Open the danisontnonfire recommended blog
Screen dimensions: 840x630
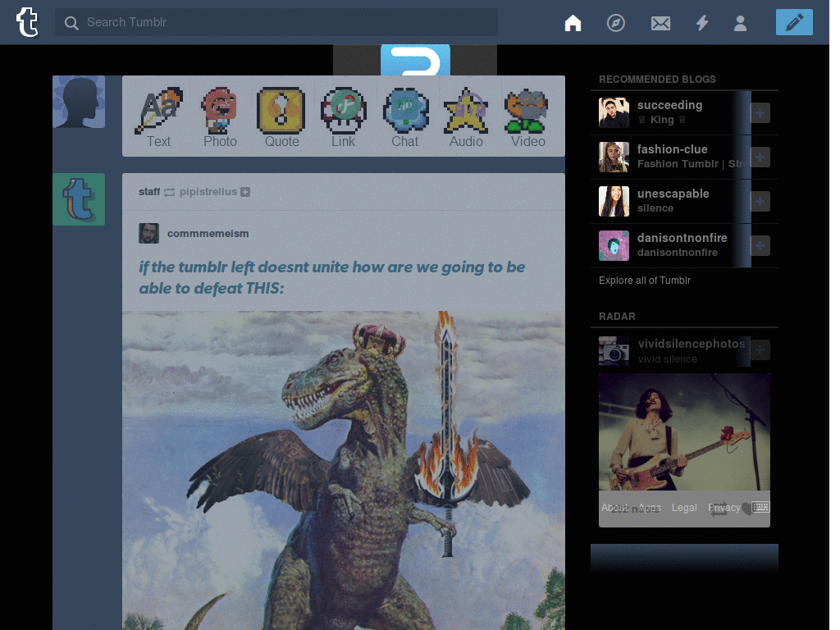click(682, 238)
